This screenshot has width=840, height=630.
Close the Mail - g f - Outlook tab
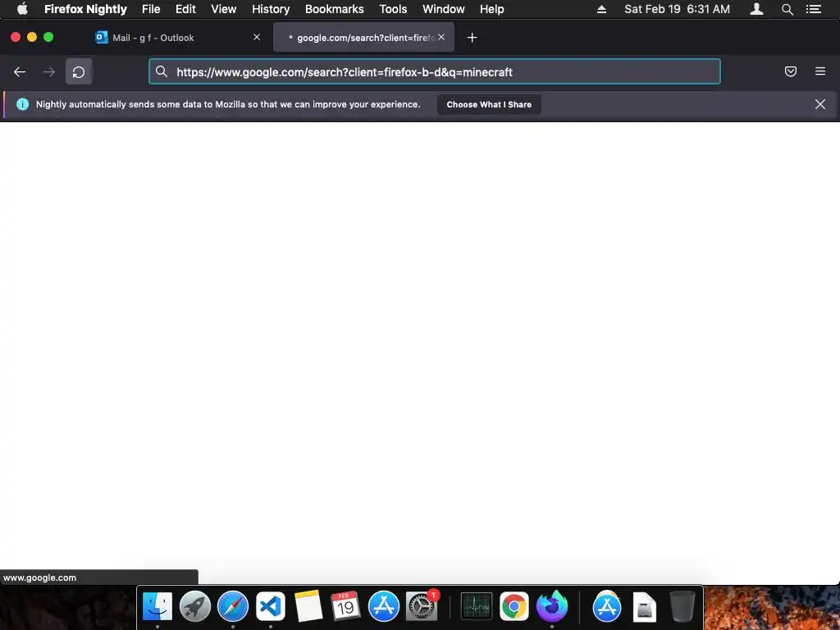257,37
